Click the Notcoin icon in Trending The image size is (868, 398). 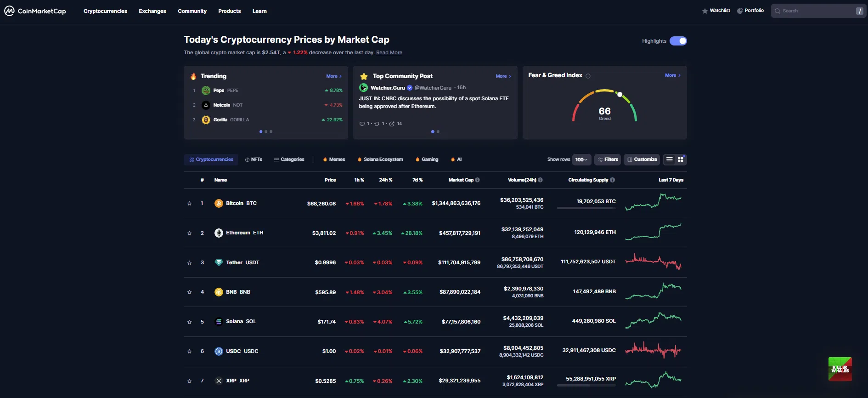coord(206,105)
